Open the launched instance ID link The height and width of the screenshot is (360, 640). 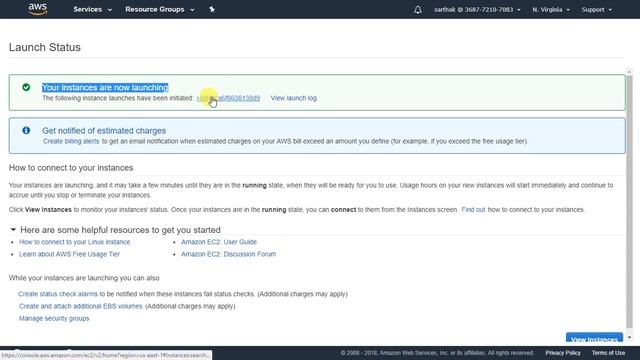pos(228,98)
